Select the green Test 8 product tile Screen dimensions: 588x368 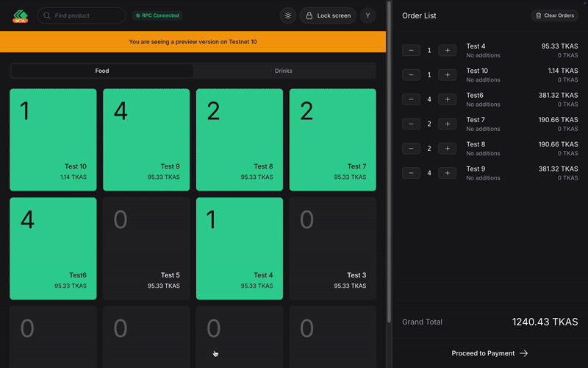(x=240, y=140)
